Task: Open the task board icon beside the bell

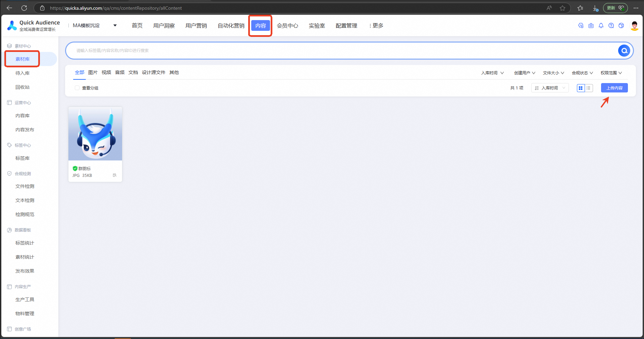Action: pyautogui.click(x=591, y=25)
